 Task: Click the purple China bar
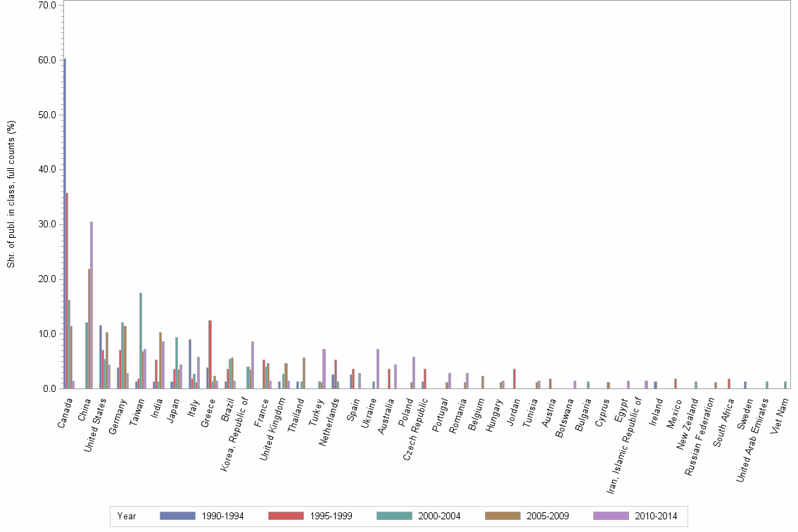pos(91,303)
